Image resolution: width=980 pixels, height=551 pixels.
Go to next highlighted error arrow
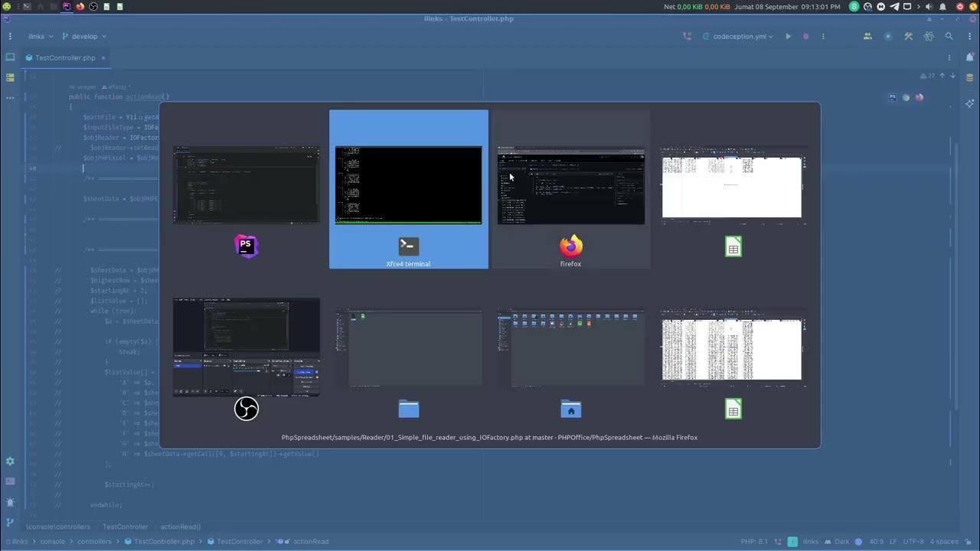click(952, 76)
